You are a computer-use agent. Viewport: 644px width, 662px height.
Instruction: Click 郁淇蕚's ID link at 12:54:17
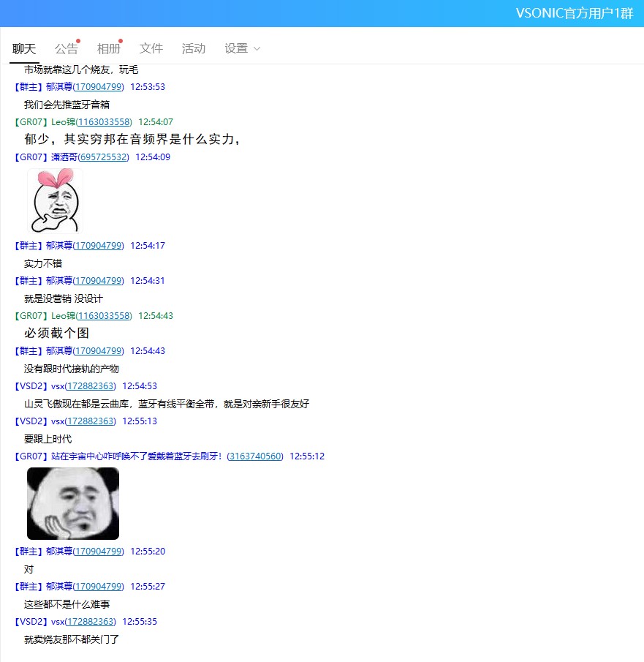(98, 246)
